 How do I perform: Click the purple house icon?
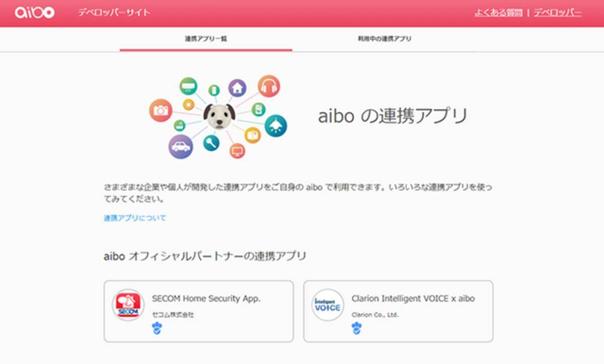[x=237, y=87]
